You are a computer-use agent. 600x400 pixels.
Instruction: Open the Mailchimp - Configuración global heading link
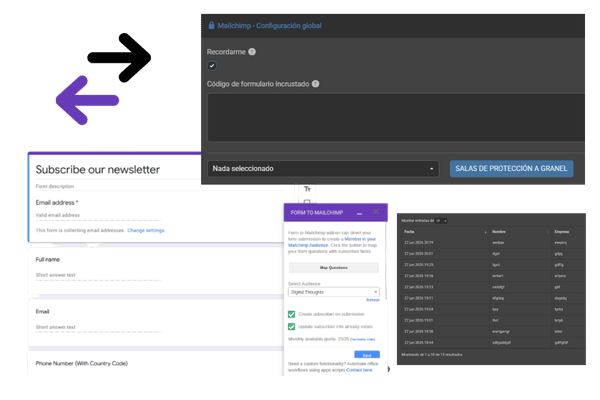pyautogui.click(x=269, y=26)
